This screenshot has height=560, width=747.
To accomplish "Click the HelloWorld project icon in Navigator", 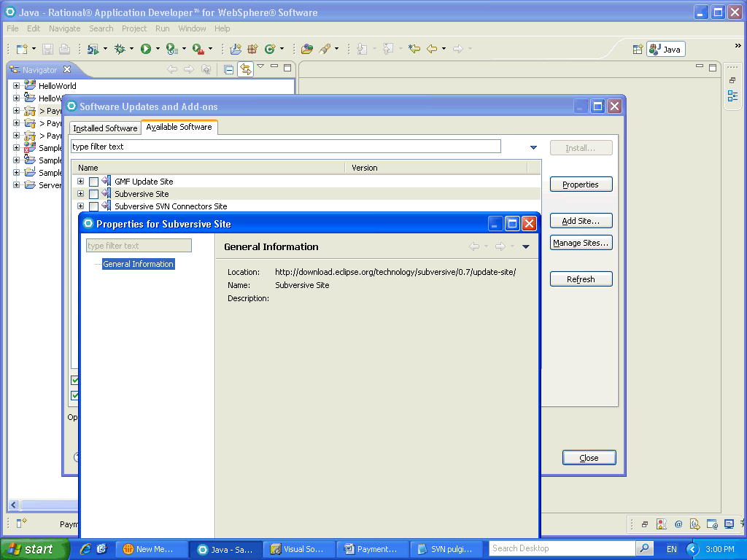I will point(30,86).
